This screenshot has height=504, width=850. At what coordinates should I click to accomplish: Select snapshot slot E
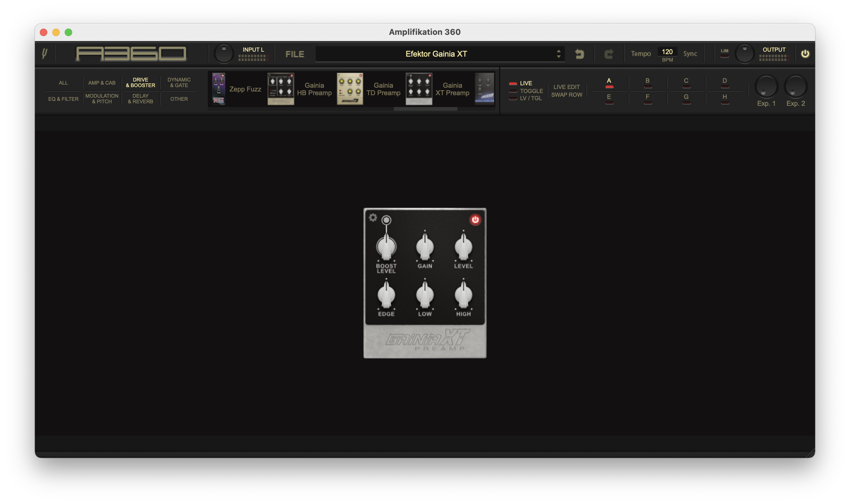tap(609, 99)
